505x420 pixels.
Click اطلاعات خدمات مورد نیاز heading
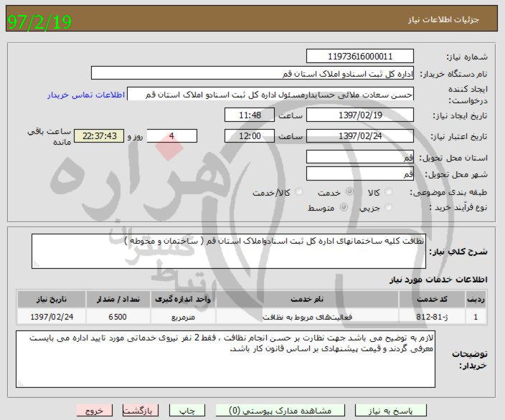[438, 280]
